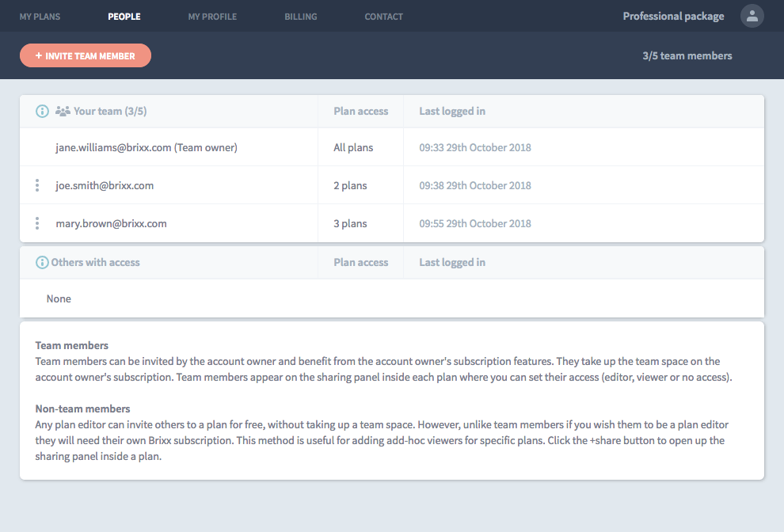784x532 pixels.
Task: Click the 3/5 team members counter
Action: pos(687,55)
